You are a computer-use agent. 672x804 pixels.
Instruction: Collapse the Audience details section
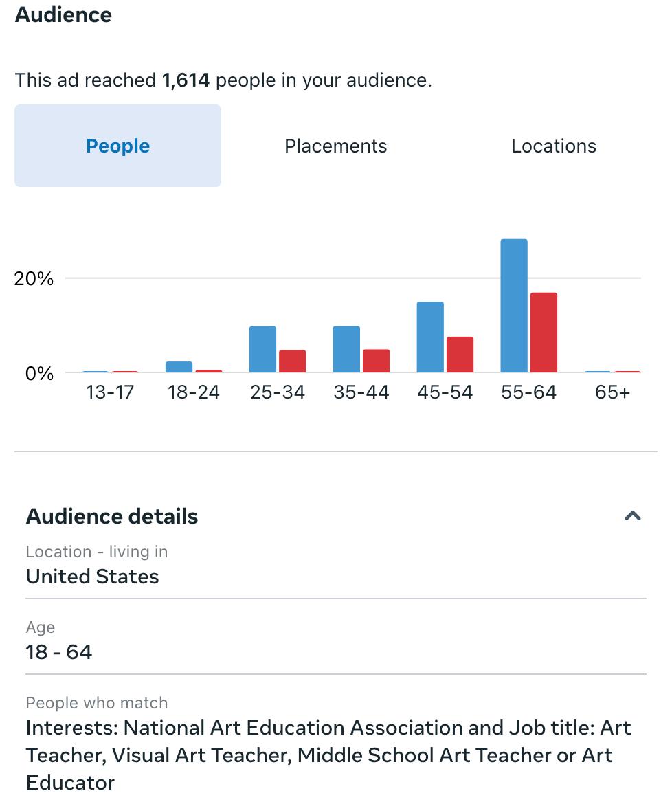click(632, 515)
